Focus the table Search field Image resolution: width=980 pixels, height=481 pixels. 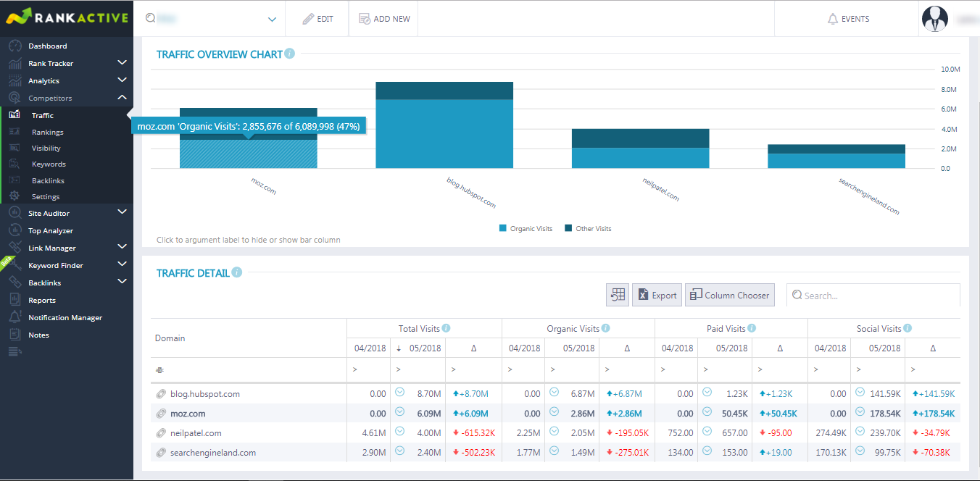coord(873,295)
